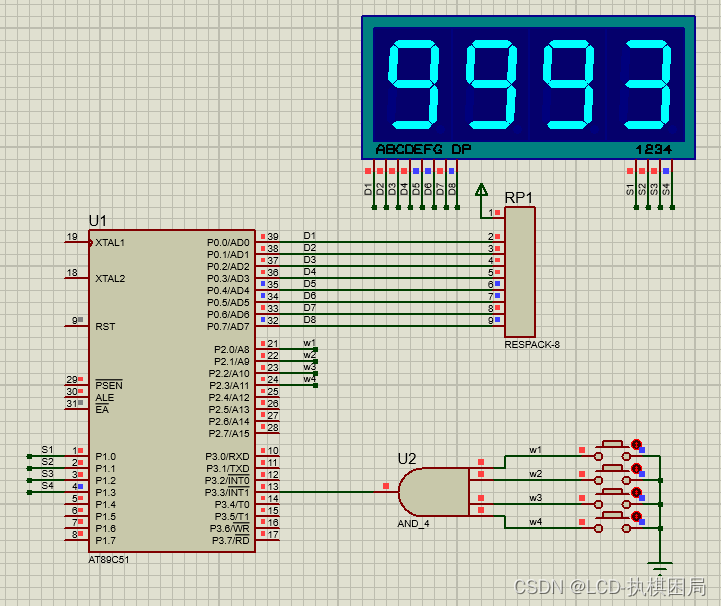Select the first digit of the display

(x=413, y=84)
